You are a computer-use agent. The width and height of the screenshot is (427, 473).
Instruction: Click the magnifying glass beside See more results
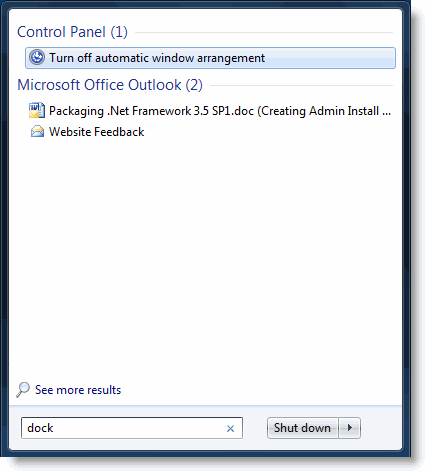pyautogui.click(x=23, y=390)
